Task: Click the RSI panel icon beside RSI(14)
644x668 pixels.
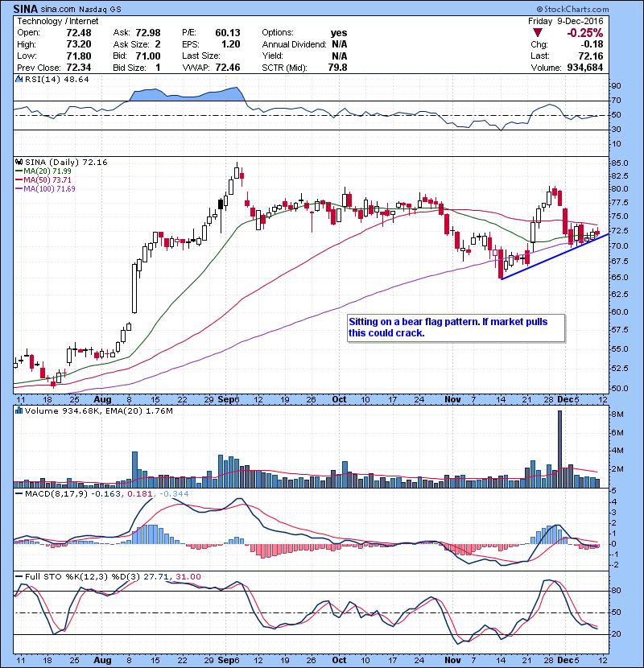Action: point(19,79)
